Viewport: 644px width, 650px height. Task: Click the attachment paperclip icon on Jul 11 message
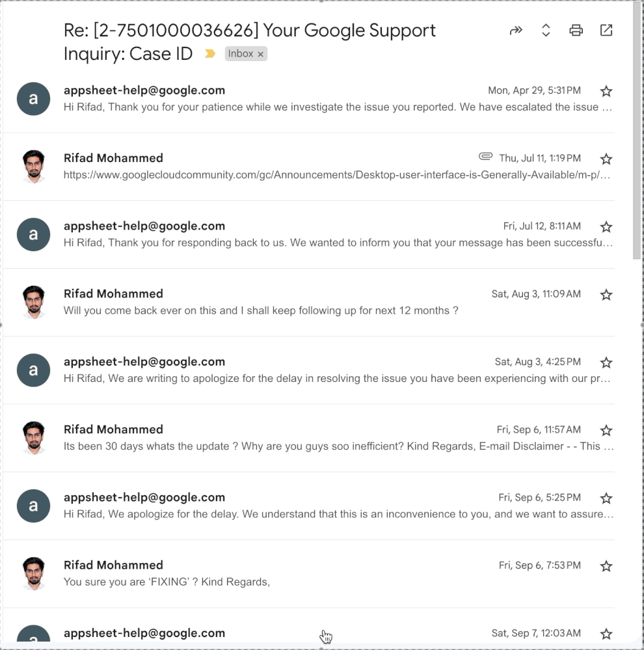tap(486, 156)
